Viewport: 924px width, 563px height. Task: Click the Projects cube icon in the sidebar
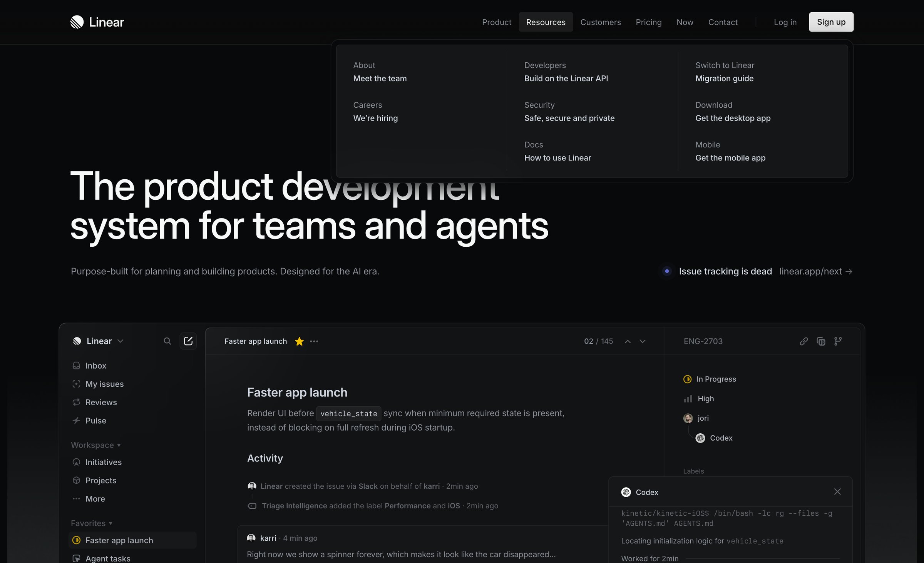click(76, 480)
